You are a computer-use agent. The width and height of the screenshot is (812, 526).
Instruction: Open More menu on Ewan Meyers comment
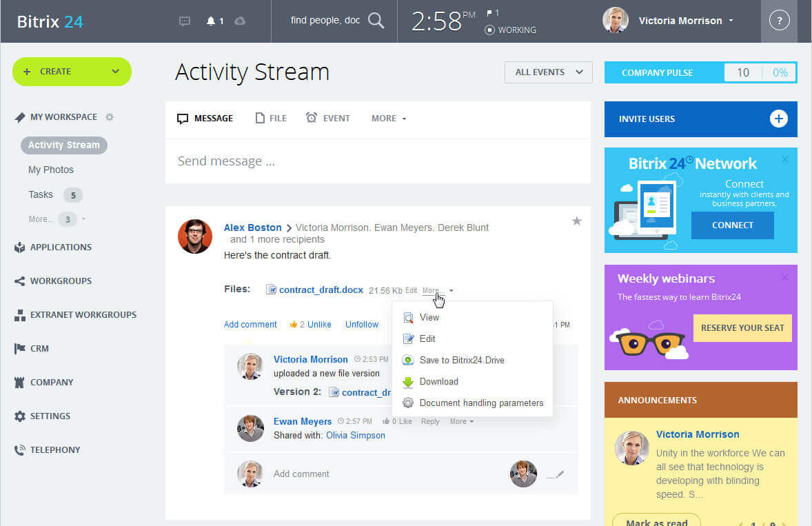[x=461, y=421]
